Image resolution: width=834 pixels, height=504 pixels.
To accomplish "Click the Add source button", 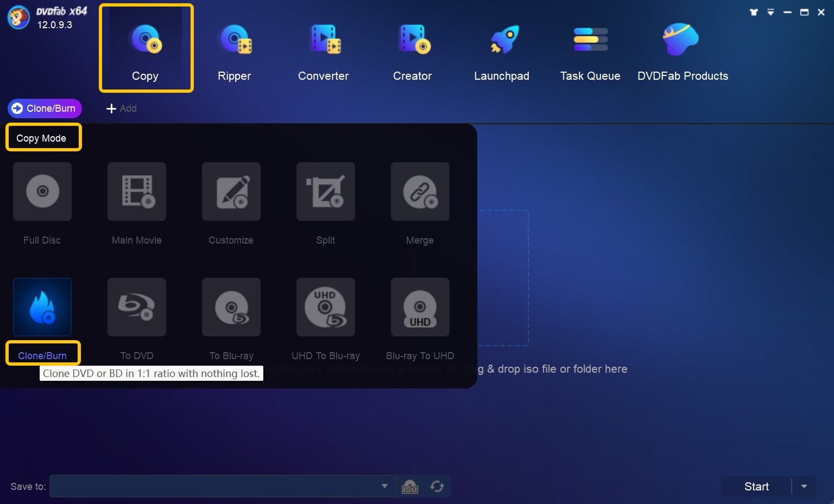I will pyautogui.click(x=122, y=109).
